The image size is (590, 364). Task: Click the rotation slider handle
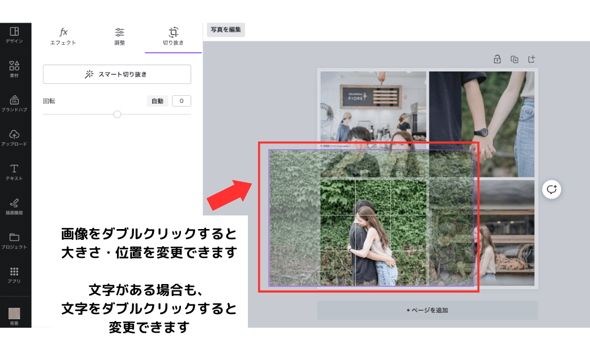[x=117, y=114]
